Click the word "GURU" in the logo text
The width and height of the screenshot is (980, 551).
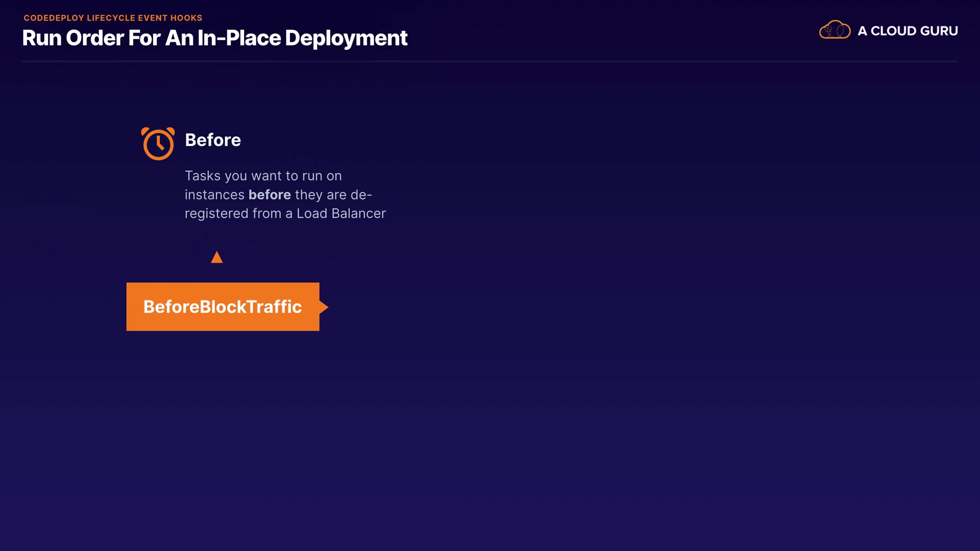tap(939, 31)
